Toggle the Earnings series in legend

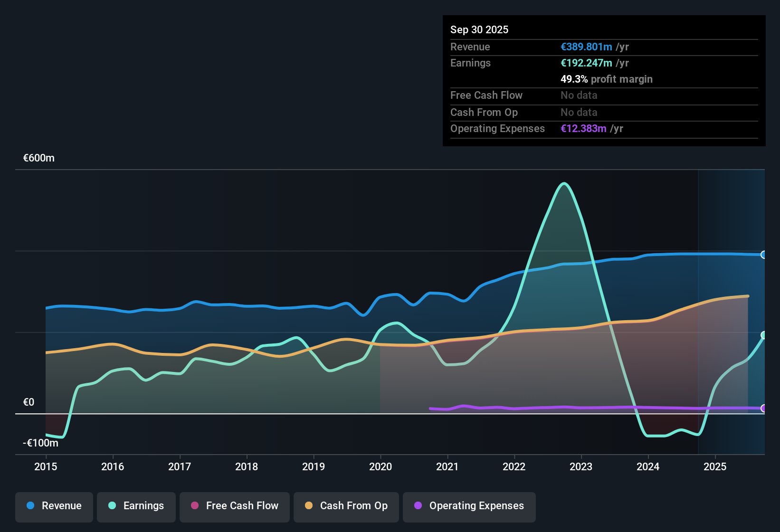[136, 506]
